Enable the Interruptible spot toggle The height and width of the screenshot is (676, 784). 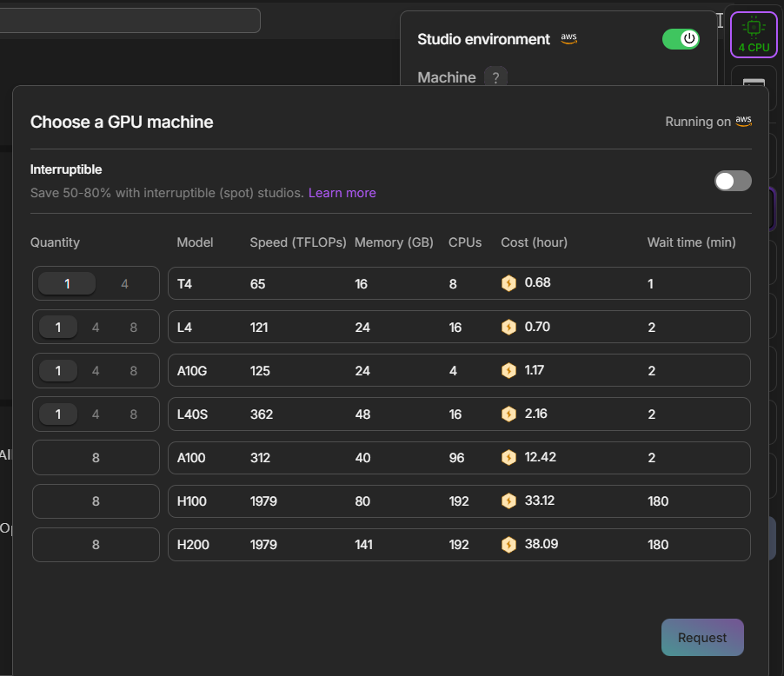pyautogui.click(x=732, y=181)
